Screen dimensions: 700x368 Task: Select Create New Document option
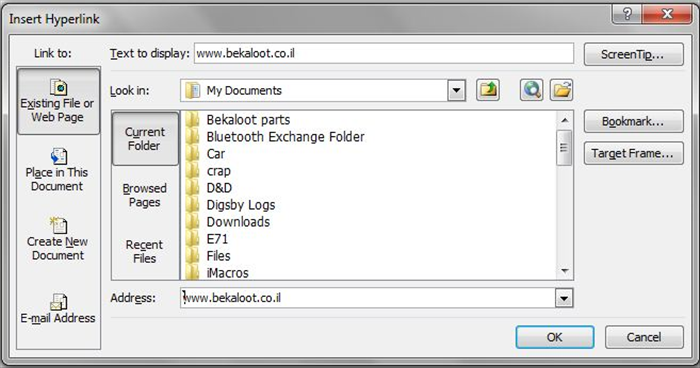coord(58,240)
